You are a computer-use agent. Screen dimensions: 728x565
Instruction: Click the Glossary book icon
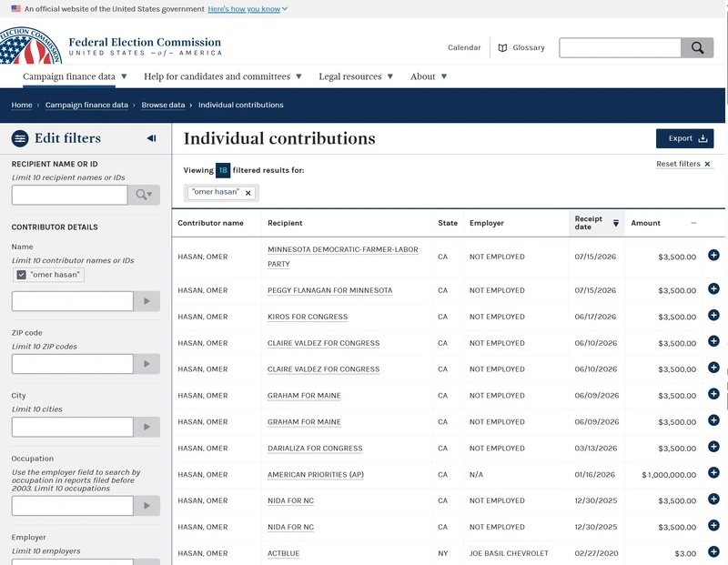[x=502, y=48]
